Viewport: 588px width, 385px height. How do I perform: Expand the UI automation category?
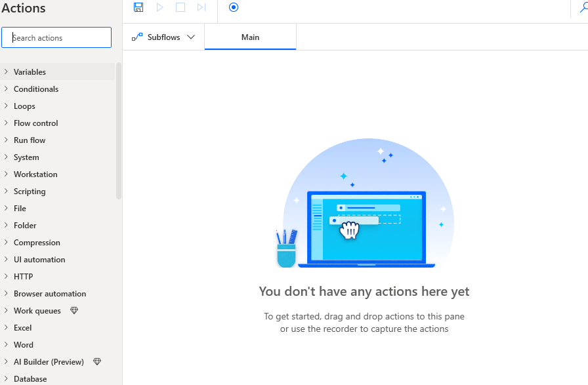(x=39, y=260)
